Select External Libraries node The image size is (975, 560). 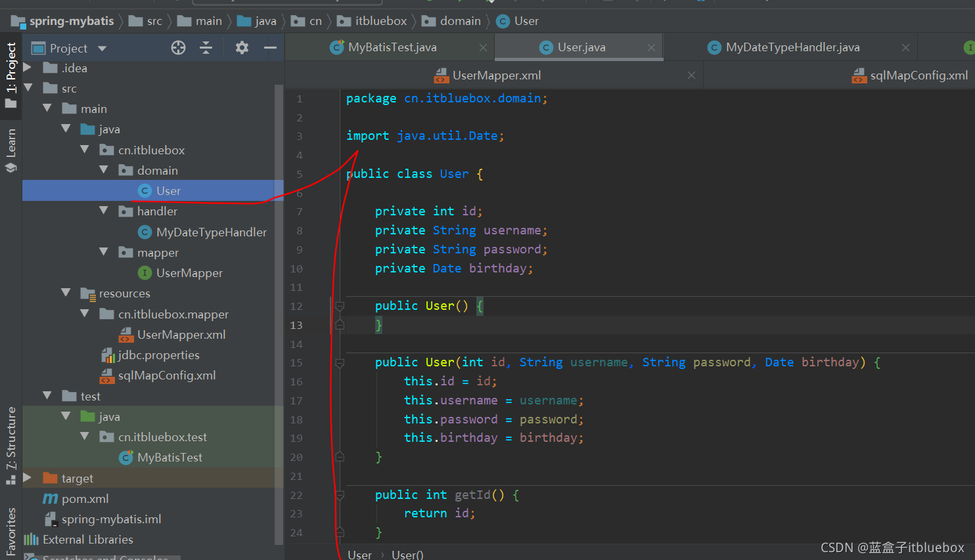[78, 540]
